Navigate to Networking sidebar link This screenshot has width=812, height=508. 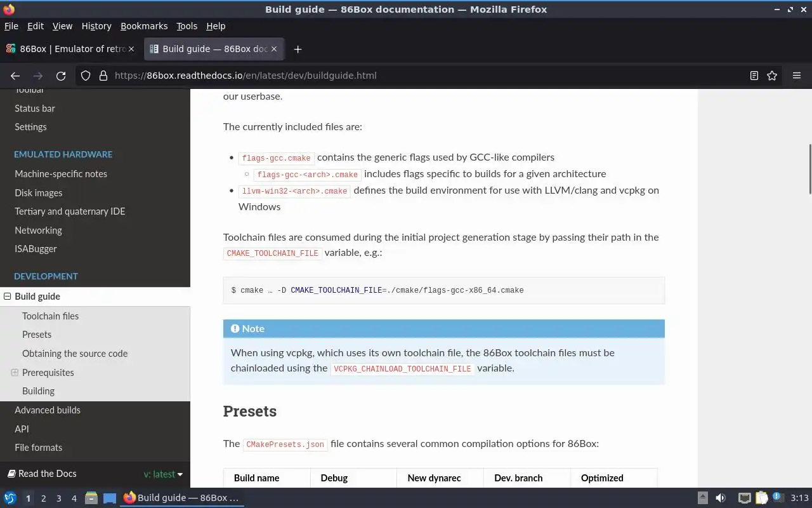click(x=38, y=231)
